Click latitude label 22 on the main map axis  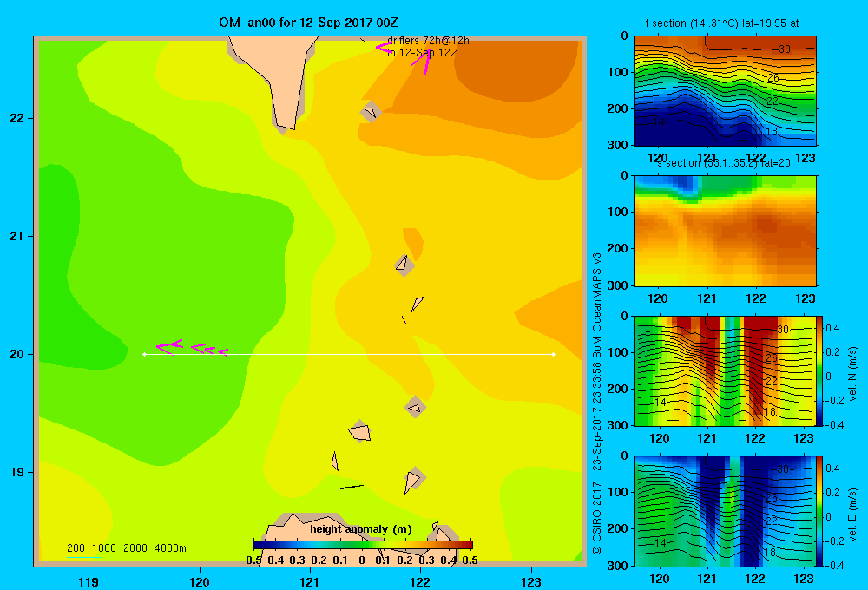(17, 119)
